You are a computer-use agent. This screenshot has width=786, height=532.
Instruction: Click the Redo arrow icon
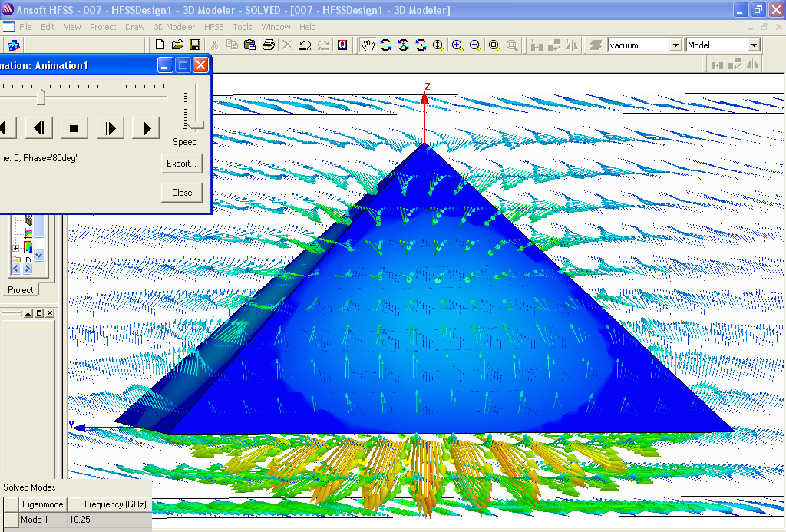323,45
